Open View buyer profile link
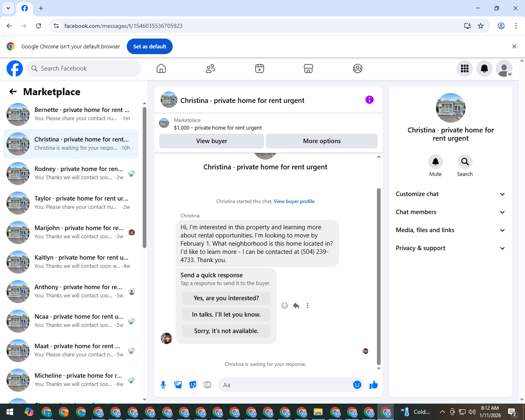525x420 pixels. pyautogui.click(x=294, y=201)
